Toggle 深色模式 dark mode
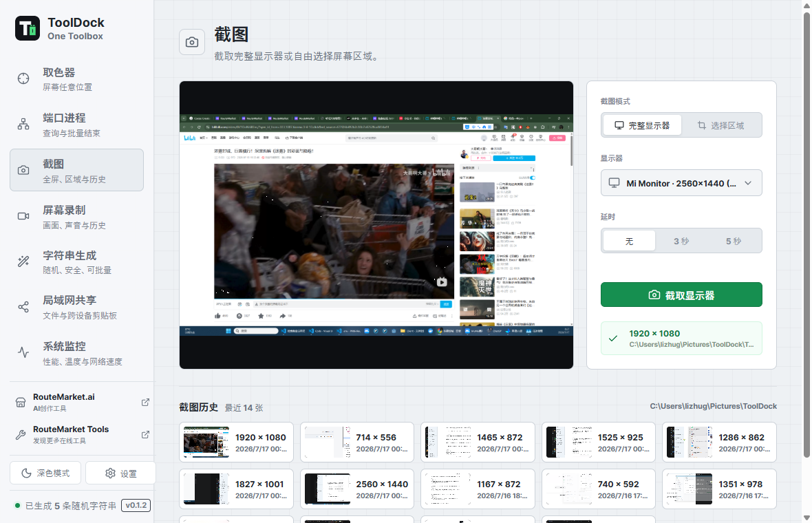Viewport: 812px width, 523px height. pos(45,473)
